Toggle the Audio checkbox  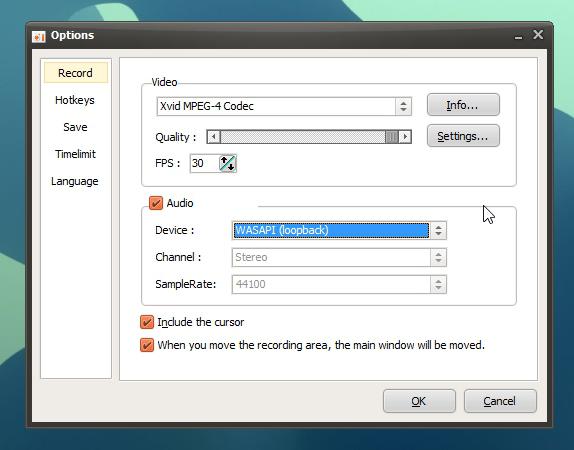156,203
